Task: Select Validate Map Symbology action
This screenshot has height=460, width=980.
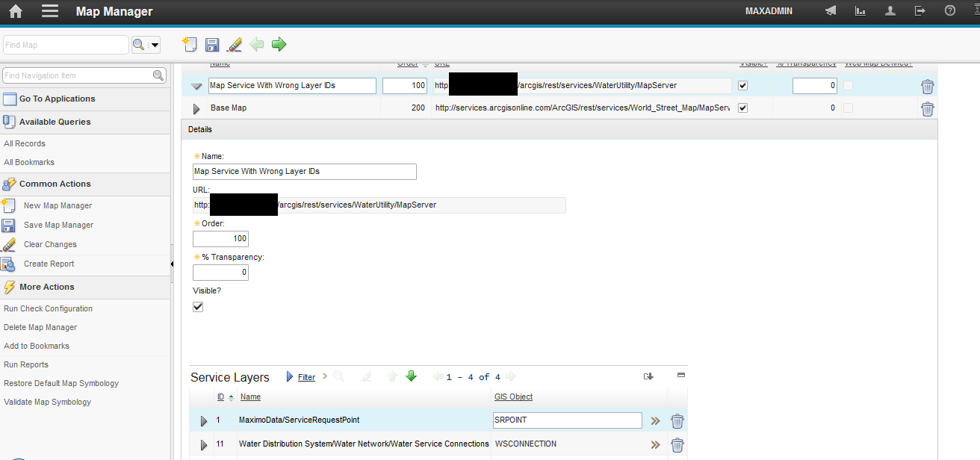Action: 47,402
